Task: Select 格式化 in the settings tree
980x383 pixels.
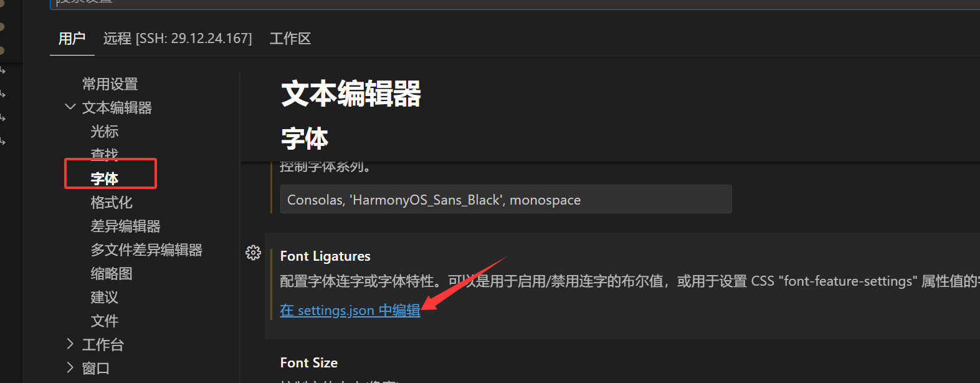Action: click(112, 202)
